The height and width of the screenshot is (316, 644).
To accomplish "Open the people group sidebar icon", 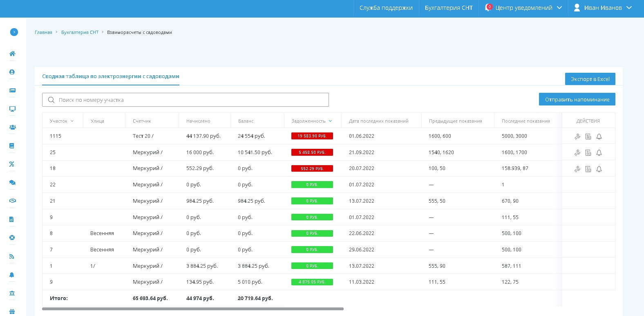I will tap(12, 127).
